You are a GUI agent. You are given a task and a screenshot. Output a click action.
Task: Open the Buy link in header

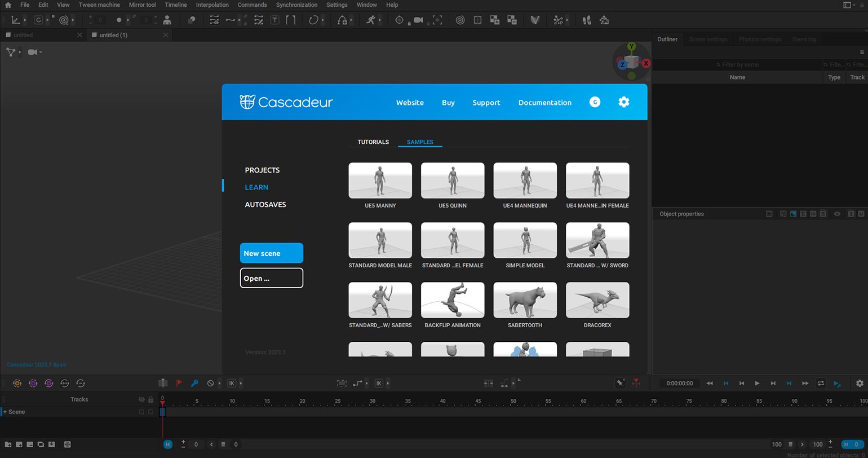point(448,103)
